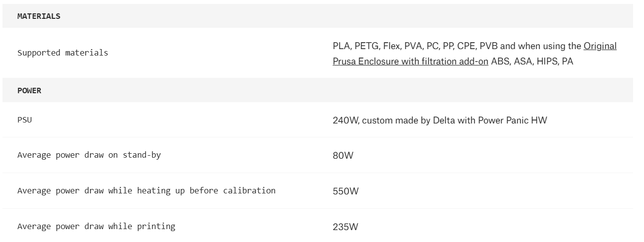This screenshot has height=242, width=644.
Task: Click the 235W printing value
Action: coord(345,227)
